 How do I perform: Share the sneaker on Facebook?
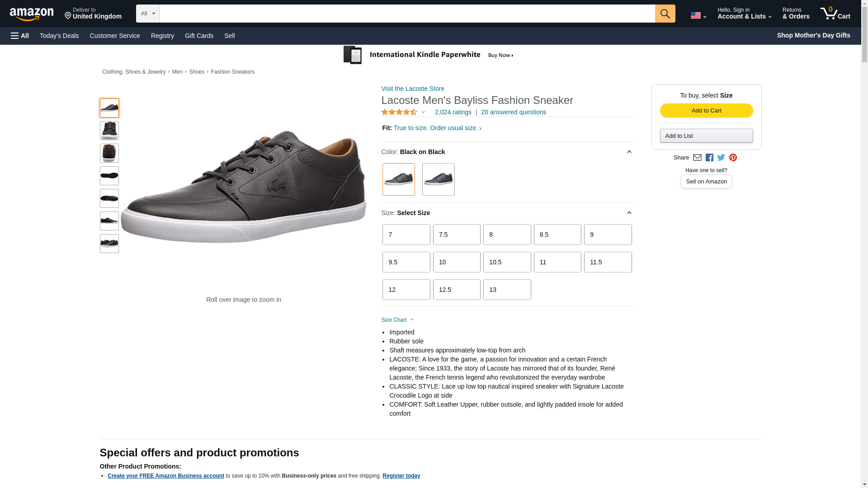click(709, 158)
